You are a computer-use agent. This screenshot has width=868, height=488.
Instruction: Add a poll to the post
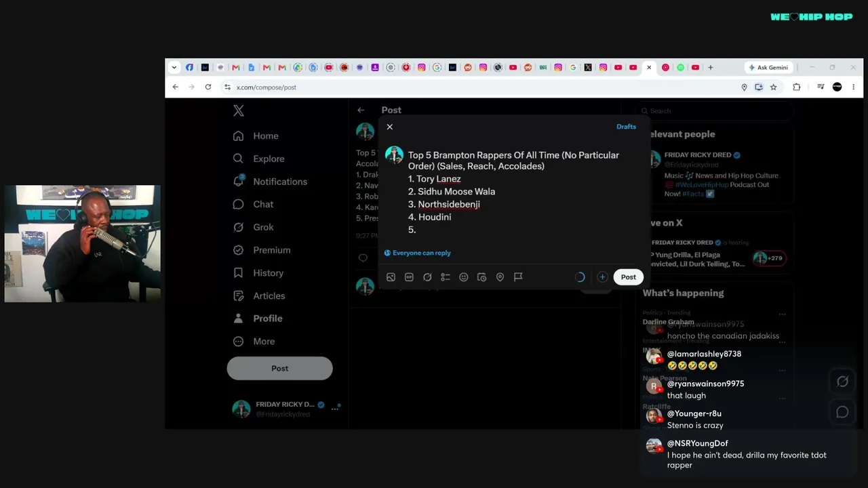point(446,277)
